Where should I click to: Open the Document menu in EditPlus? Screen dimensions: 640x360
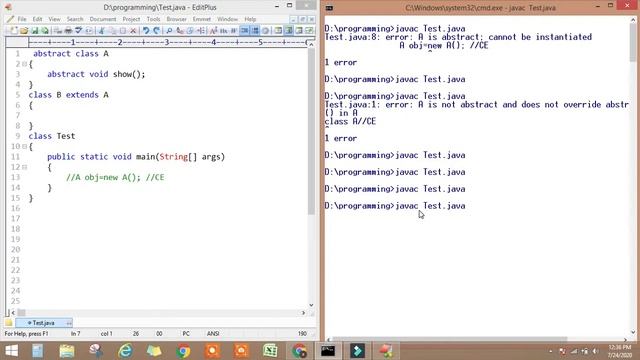[x=103, y=19]
